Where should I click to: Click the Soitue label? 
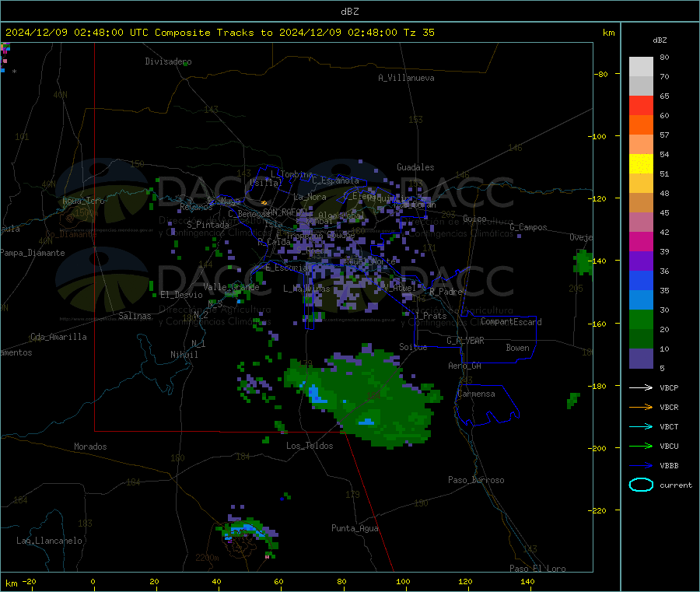click(413, 347)
